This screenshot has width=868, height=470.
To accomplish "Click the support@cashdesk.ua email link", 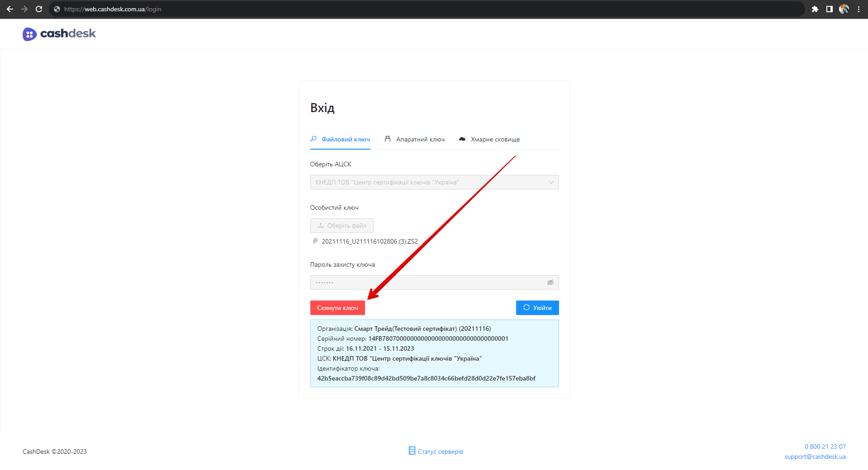I will [815, 456].
